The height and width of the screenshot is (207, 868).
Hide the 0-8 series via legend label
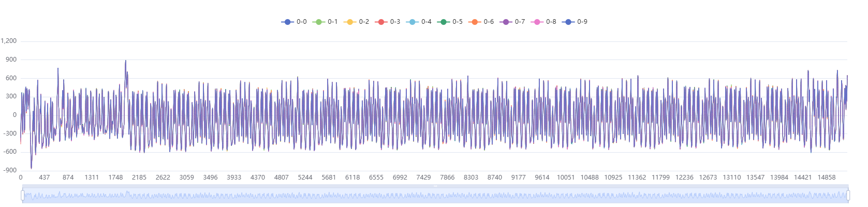[551, 22]
